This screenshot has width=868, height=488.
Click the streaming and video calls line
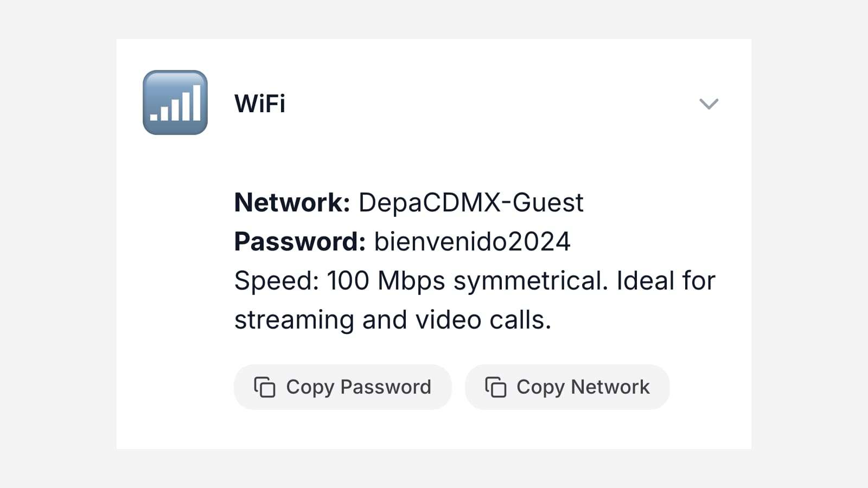coord(393,320)
